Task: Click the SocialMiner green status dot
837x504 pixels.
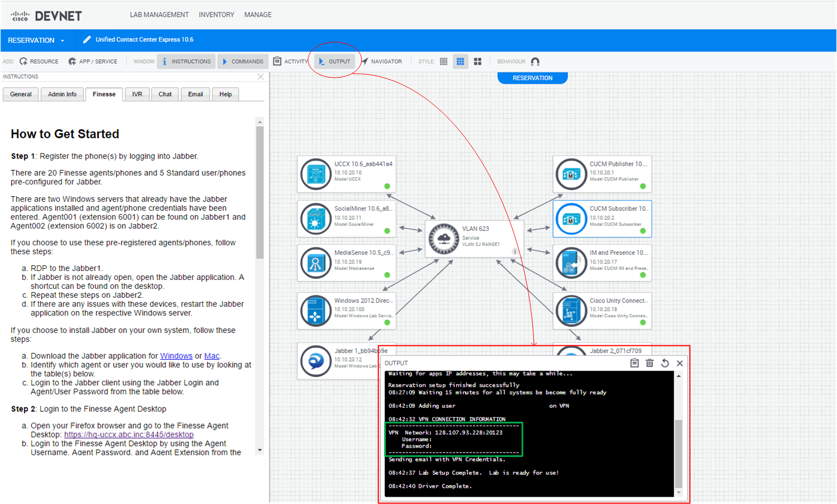Action: (387, 231)
